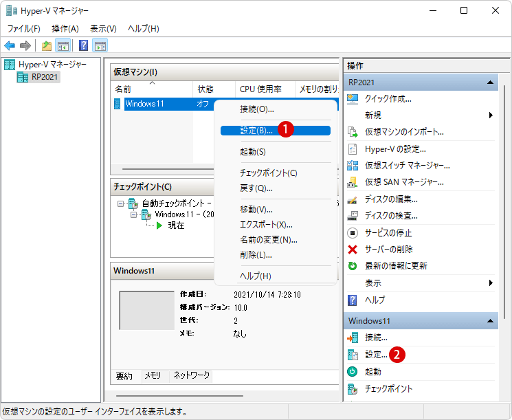Click the Settings (設定) icon under Windows11 actions
This screenshot has height=420, width=512.
(x=353, y=355)
